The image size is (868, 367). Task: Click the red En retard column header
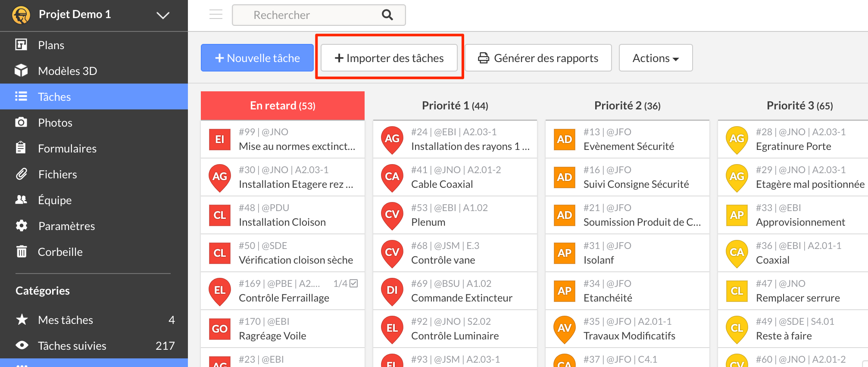click(283, 106)
